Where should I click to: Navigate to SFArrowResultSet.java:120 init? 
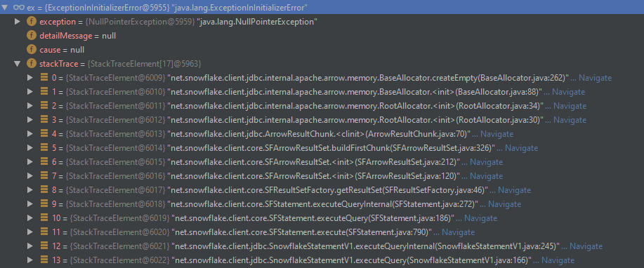pyautogui.click(x=486, y=175)
